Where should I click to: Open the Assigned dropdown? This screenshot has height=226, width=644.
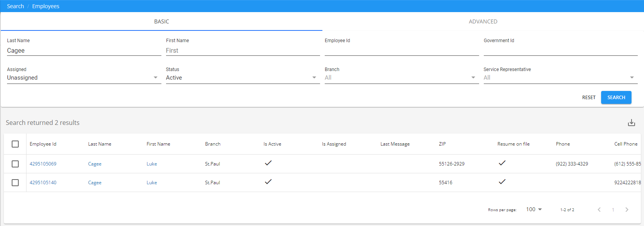point(84,78)
